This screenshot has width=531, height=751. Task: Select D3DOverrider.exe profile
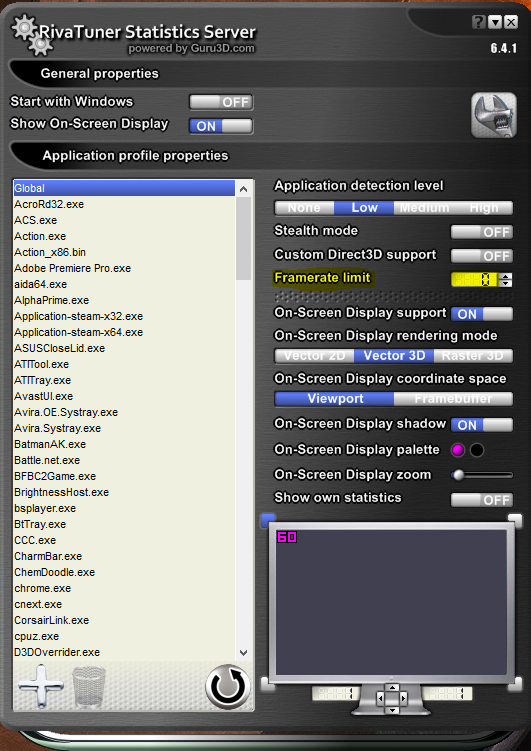click(124, 652)
